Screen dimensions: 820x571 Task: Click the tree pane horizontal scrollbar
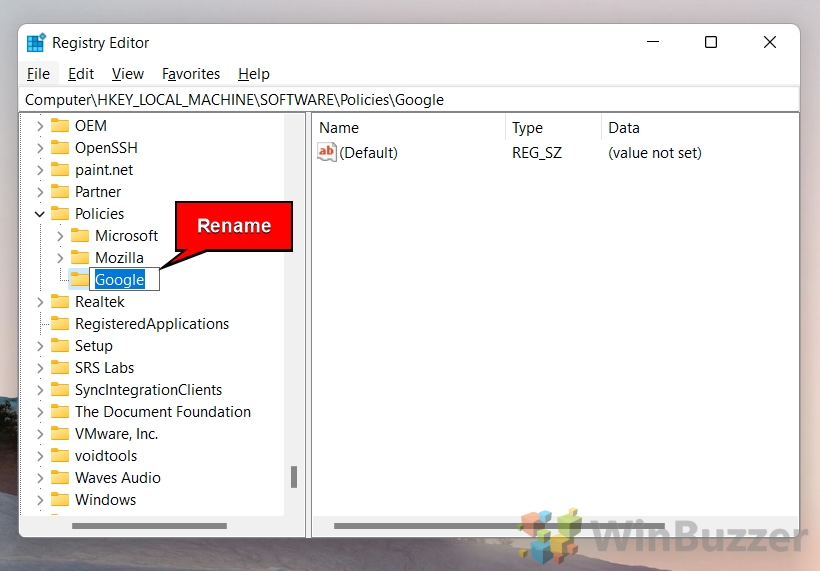tap(150, 526)
